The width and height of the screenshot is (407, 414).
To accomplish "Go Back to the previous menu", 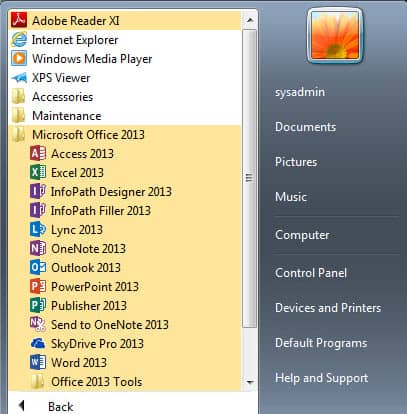I will (x=47, y=406).
